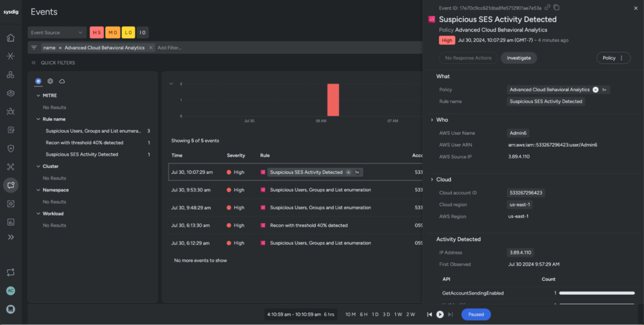Viewport: 644px width, 325px height.
Task: Click the Investigate button
Action: [x=519, y=58]
